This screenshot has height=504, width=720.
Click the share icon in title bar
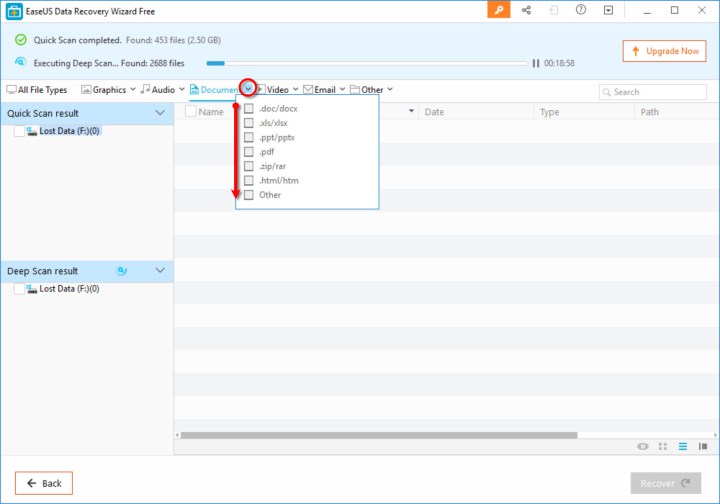[x=526, y=10]
